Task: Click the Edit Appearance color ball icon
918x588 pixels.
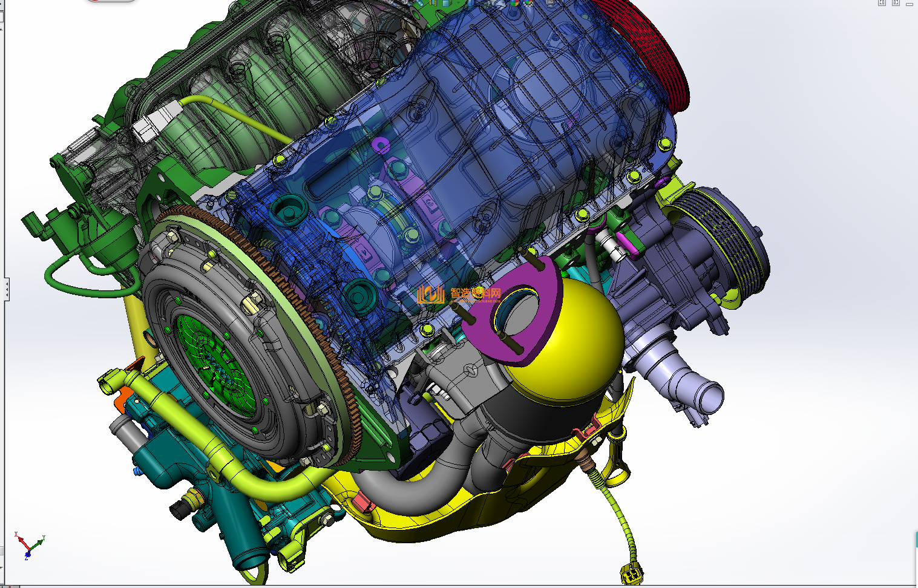Action: tap(515, 2)
